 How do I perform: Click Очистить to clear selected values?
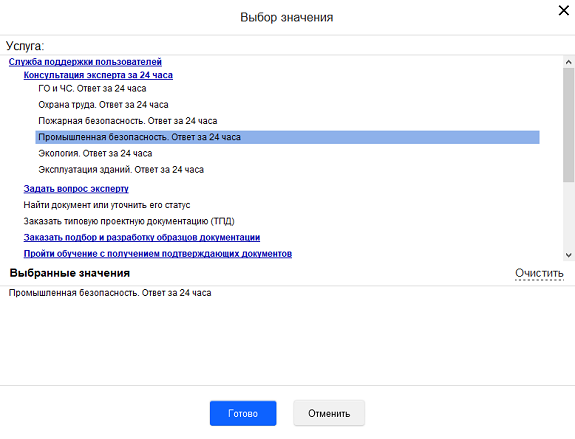pyautogui.click(x=539, y=273)
